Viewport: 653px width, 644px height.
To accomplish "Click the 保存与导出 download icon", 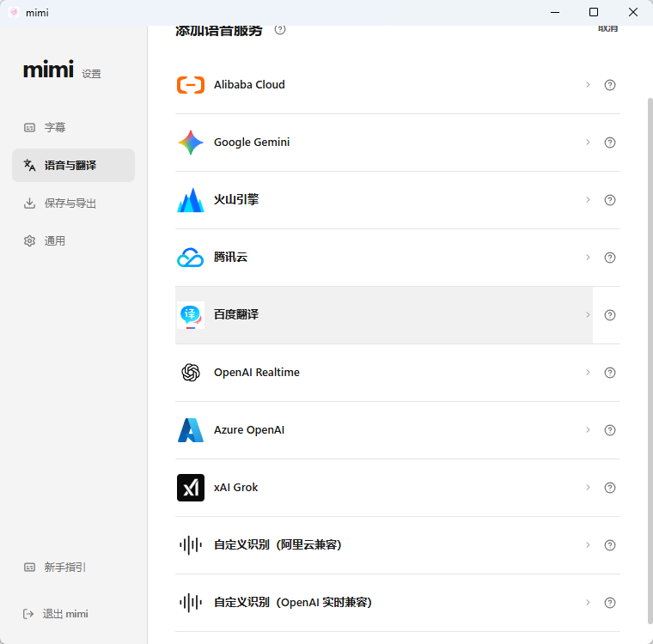I will click(29, 204).
